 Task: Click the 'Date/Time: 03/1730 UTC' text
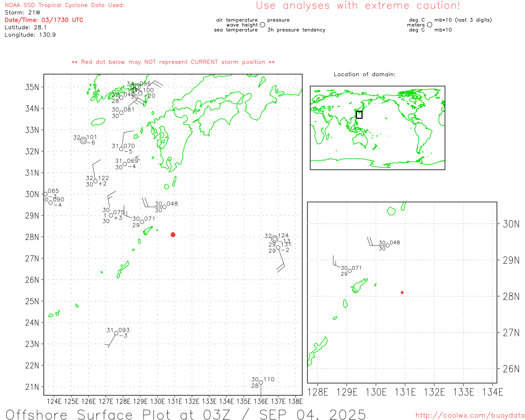(44, 20)
